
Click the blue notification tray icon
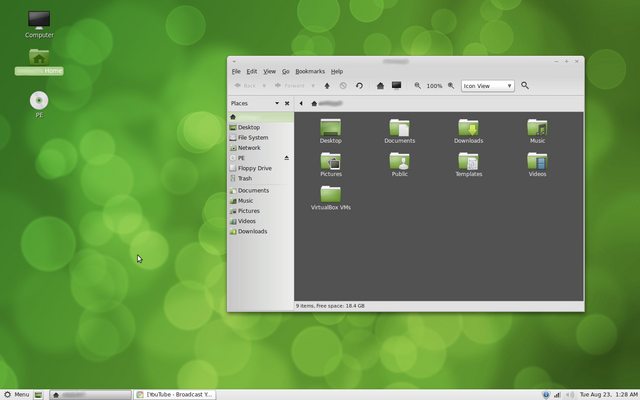(546, 395)
